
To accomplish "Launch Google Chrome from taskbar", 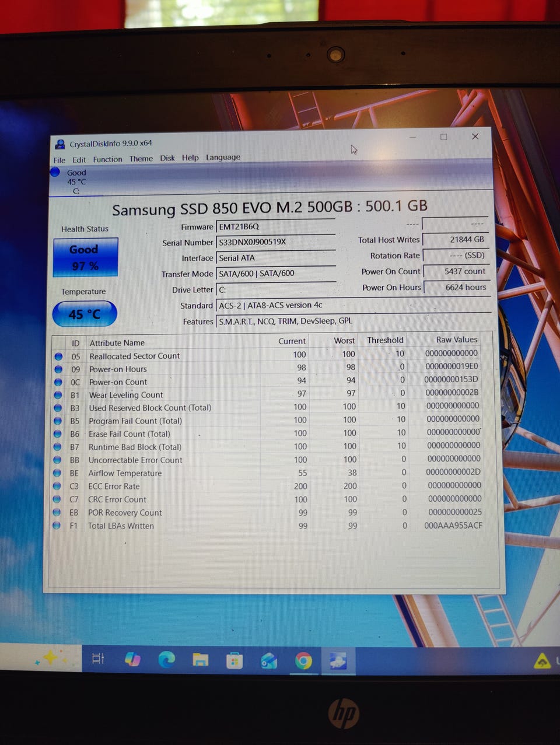I will pyautogui.click(x=303, y=661).
